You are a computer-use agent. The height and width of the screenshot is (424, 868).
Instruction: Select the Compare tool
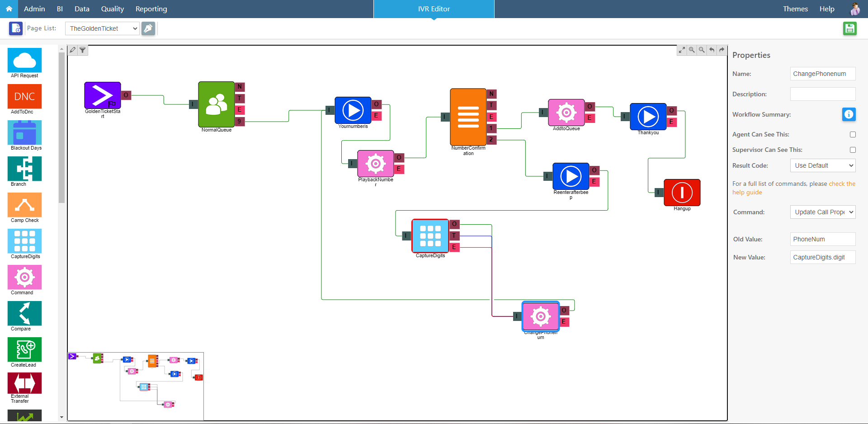click(x=24, y=316)
